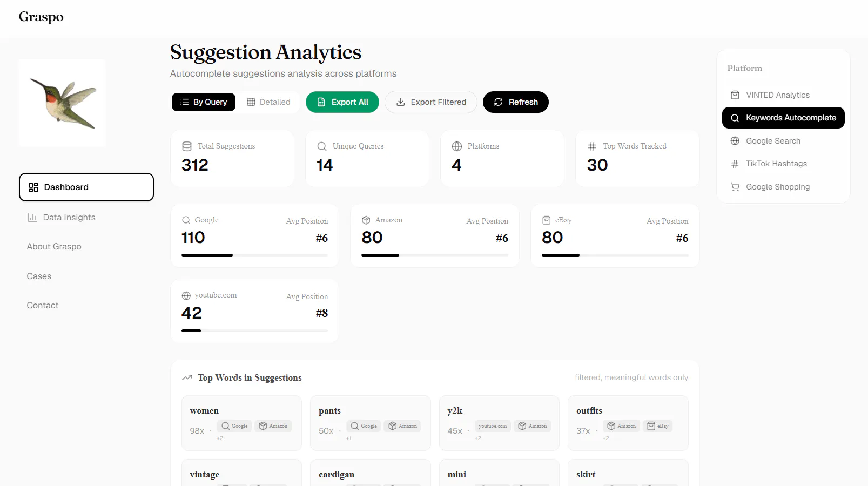This screenshot has height=486, width=868.
Task: Click the Export All button
Action: (342, 102)
